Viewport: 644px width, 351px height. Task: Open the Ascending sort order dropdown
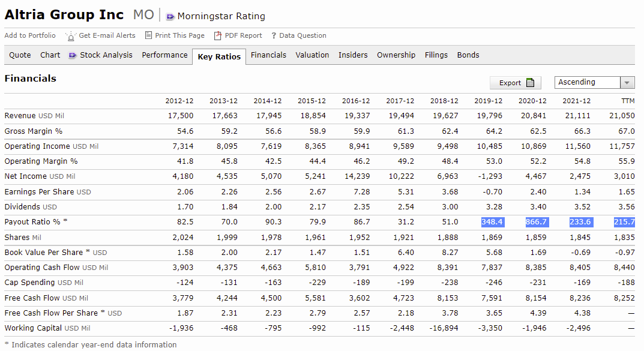tap(588, 82)
